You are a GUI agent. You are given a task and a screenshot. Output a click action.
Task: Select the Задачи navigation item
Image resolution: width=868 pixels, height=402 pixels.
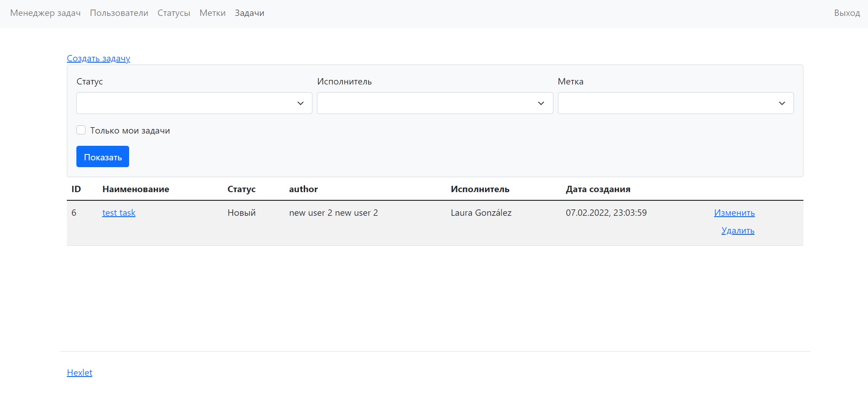tap(250, 13)
